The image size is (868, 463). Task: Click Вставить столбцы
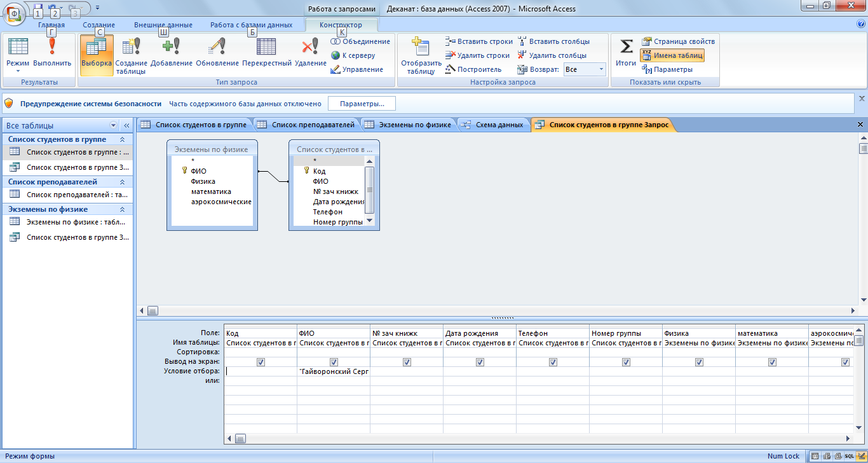click(553, 41)
